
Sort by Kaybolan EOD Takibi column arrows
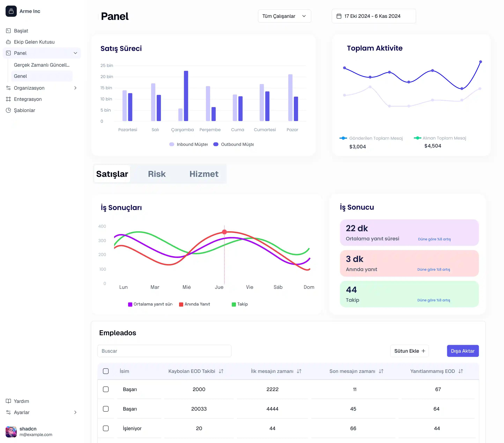221,371
